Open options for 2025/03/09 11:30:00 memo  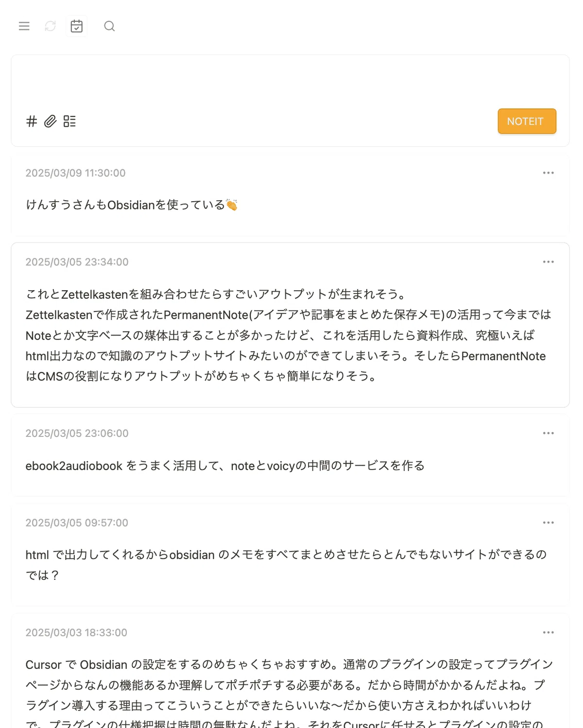click(x=548, y=173)
